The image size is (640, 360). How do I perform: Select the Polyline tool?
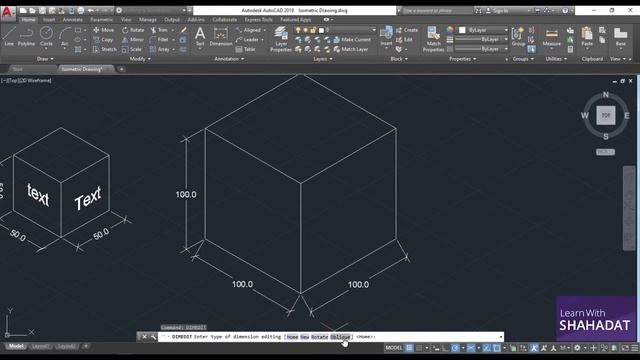[27, 36]
